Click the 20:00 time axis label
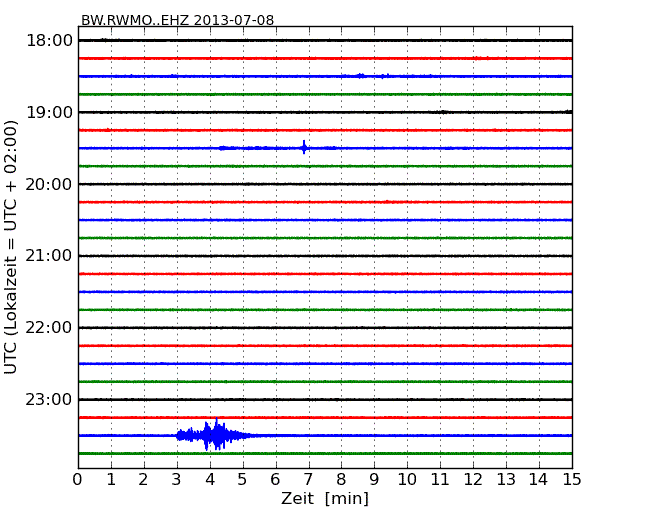 [x=49, y=184]
